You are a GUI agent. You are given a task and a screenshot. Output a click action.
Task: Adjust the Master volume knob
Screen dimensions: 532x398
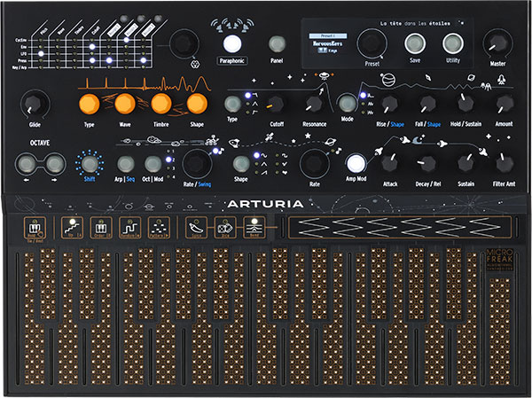[x=497, y=43]
